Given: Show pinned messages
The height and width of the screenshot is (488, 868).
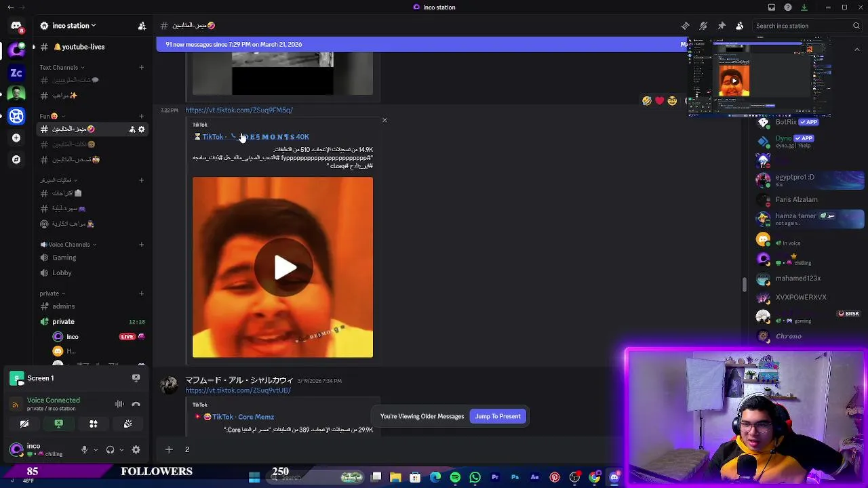Looking at the screenshot, I should pos(722,26).
